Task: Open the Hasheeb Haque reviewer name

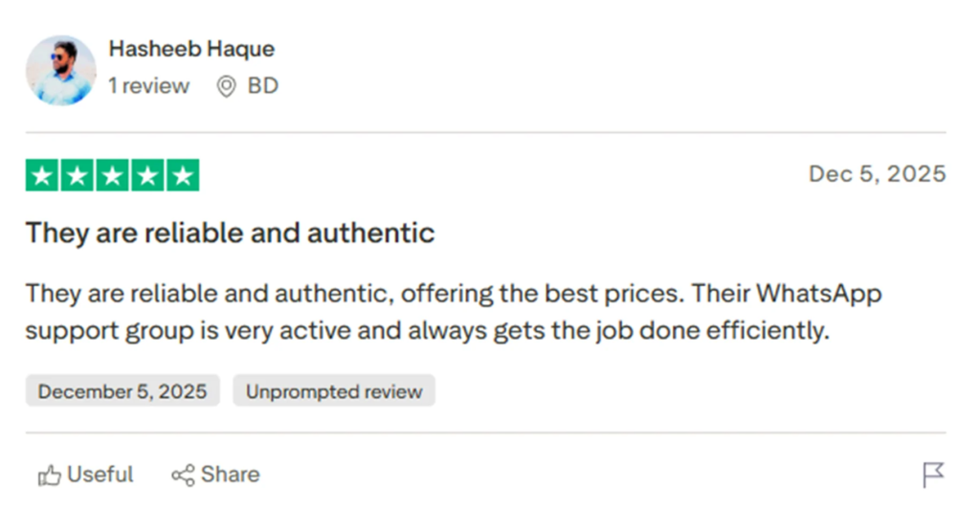Action: tap(191, 49)
